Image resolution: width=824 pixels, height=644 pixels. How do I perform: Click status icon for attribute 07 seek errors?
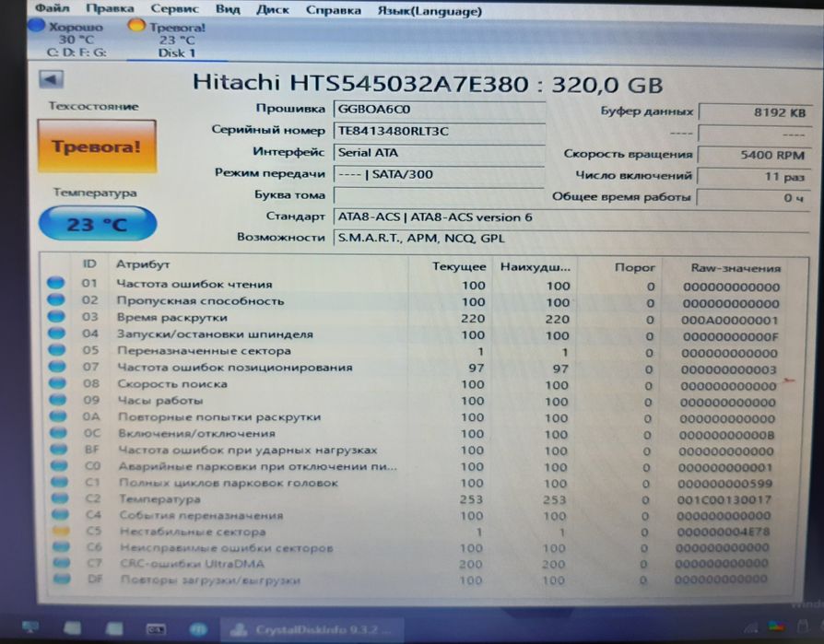[57, 366]
